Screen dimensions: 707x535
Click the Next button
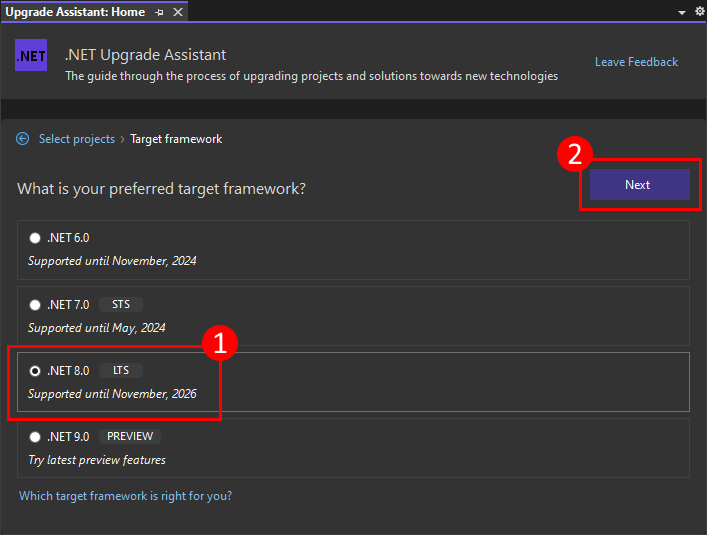pos(639,184)
